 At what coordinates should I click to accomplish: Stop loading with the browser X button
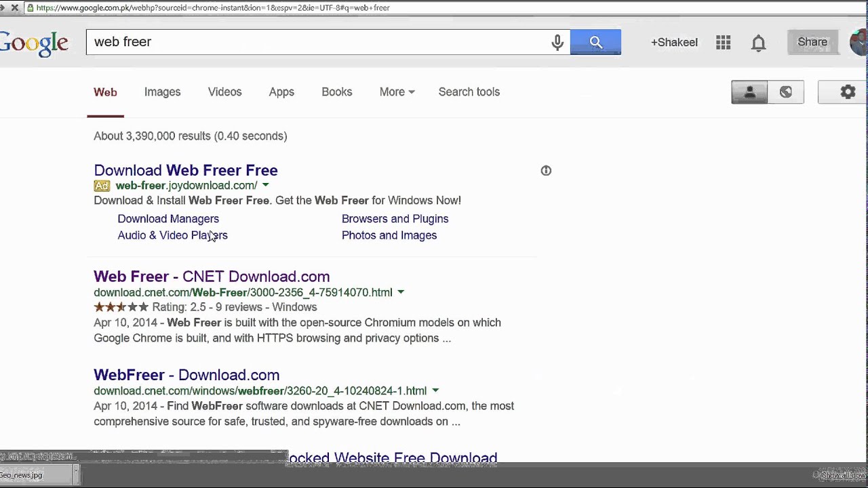tap(14, 7)
